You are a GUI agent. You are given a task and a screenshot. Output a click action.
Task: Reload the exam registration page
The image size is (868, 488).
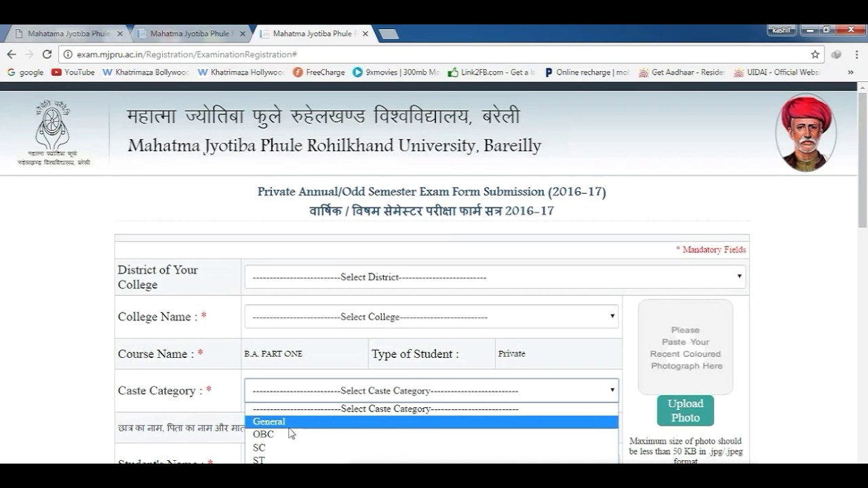(x=47, y=54)
